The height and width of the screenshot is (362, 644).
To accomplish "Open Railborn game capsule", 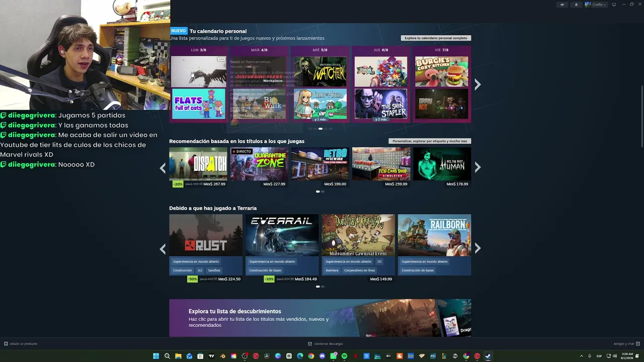I will tap(435, 235).
